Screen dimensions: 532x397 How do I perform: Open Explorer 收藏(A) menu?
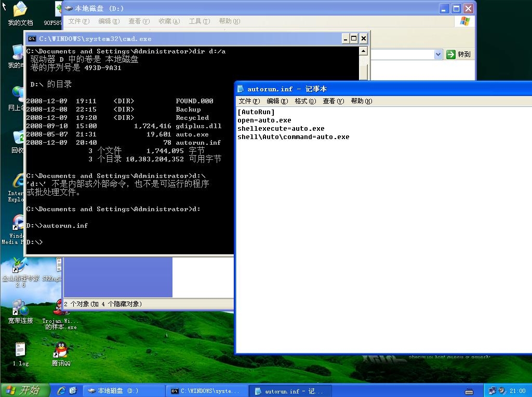169,21
